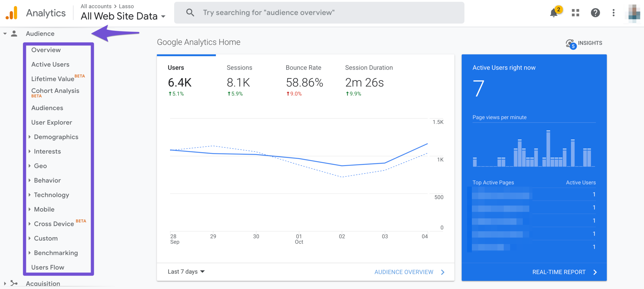This screenshot has width=644, height=289.
Task: Open the help question mark icon
Action: [x=595, y=13]
